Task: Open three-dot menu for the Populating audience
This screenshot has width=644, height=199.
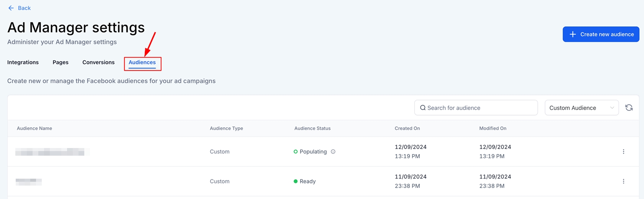Action: (623, 152)
